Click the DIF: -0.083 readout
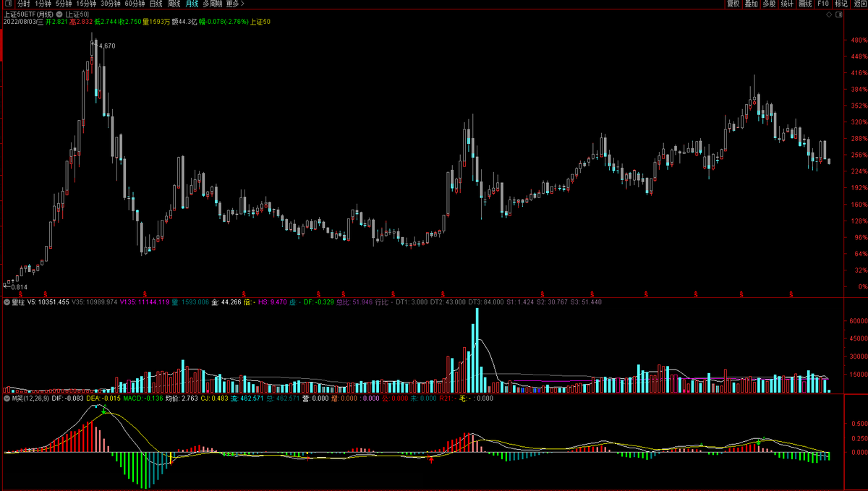868x491 pixels. pos(67,398)
